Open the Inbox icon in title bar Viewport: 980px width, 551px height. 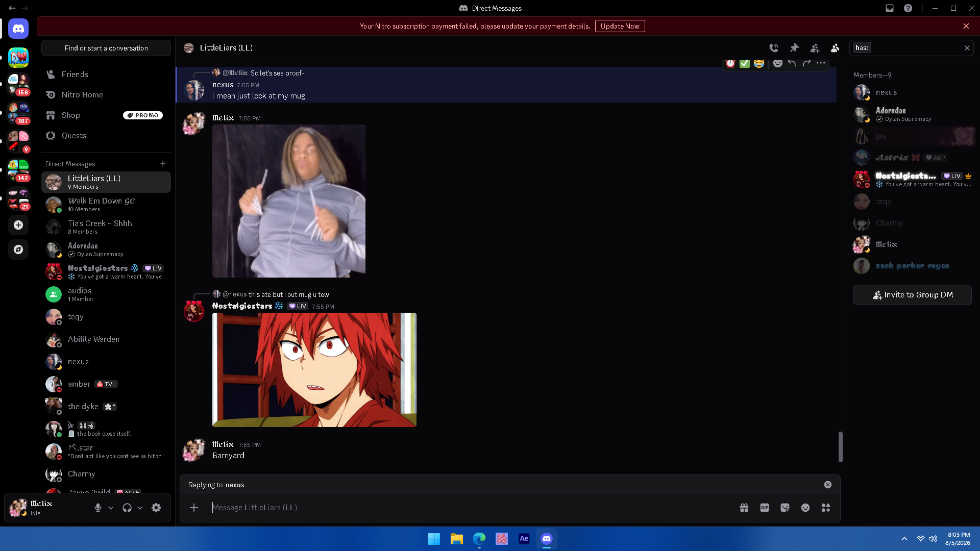(890, 8)
